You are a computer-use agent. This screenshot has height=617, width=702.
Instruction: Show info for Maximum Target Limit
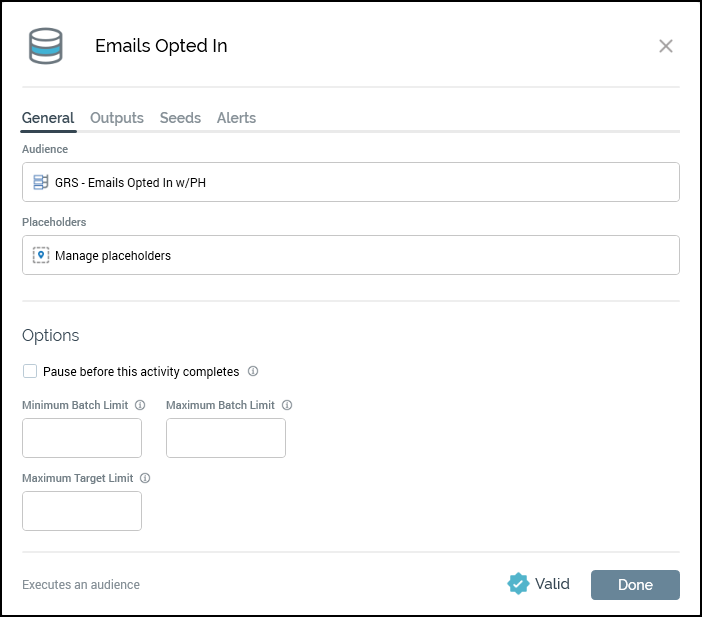point(145,478)
